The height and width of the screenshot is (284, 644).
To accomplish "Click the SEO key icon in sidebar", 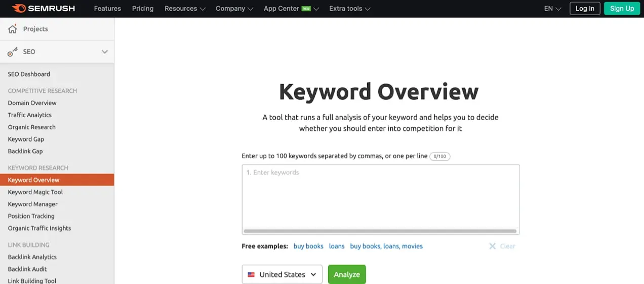I will pos(13,52).
